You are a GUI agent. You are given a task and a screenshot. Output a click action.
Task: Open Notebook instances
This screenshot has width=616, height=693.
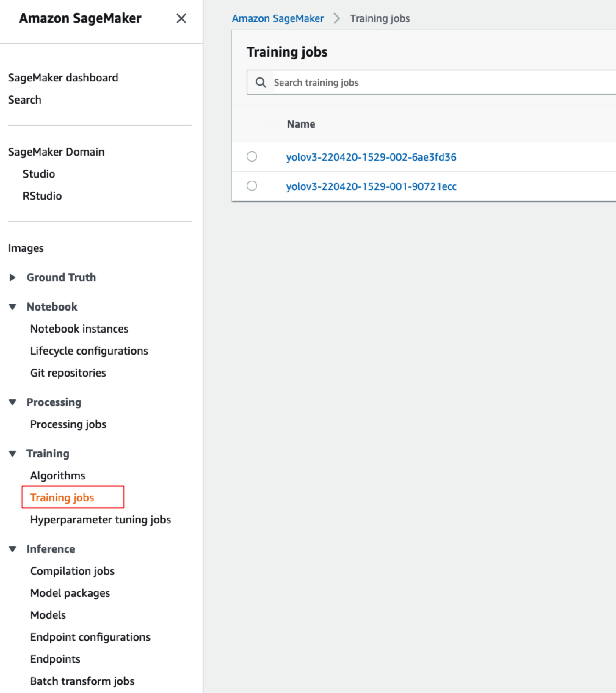pos(79,329)
